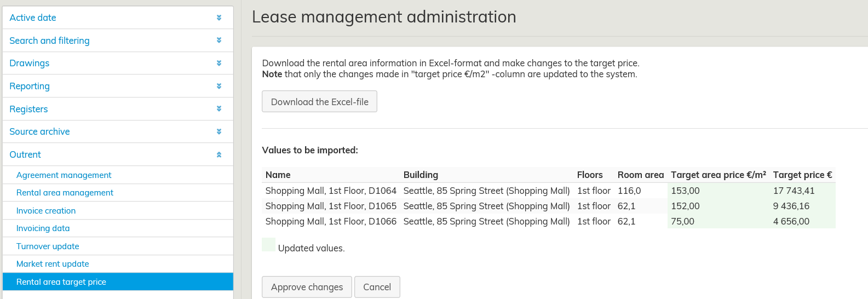This screenshot has width=868, height=299.
Task: Go to Invoice creation
Action: point(46,211)
